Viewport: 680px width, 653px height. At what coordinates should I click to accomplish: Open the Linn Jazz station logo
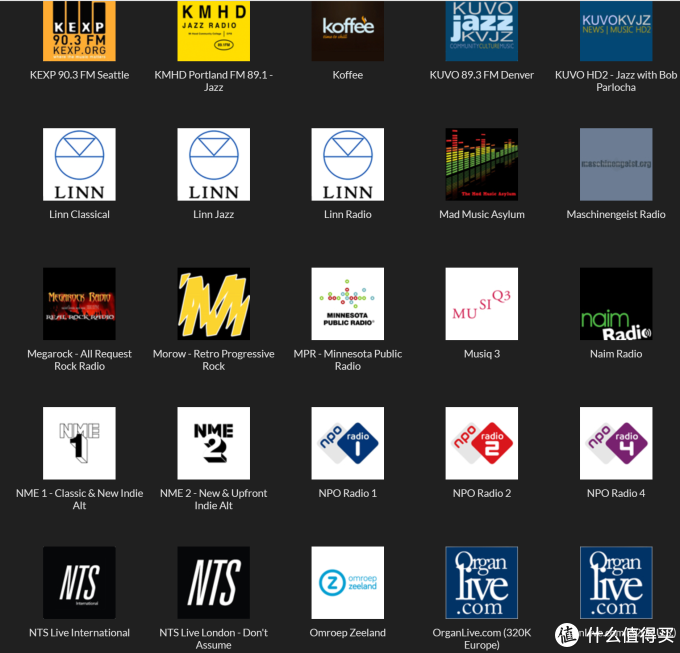point(213,164)
